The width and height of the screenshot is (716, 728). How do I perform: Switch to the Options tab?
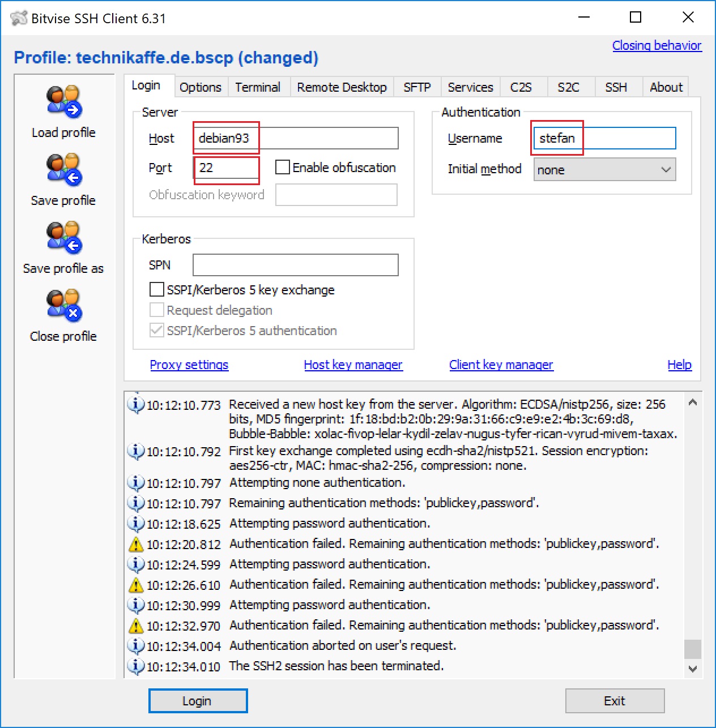pos(201,87)
